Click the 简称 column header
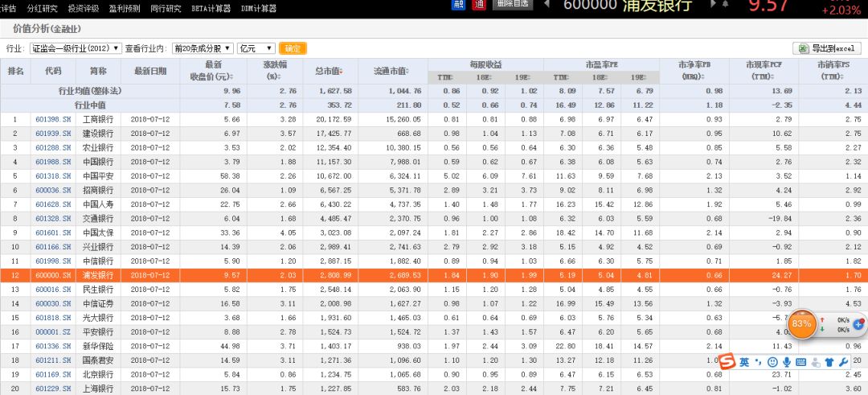The height and width of the screenshot is (395, 868). pos(98,72)
